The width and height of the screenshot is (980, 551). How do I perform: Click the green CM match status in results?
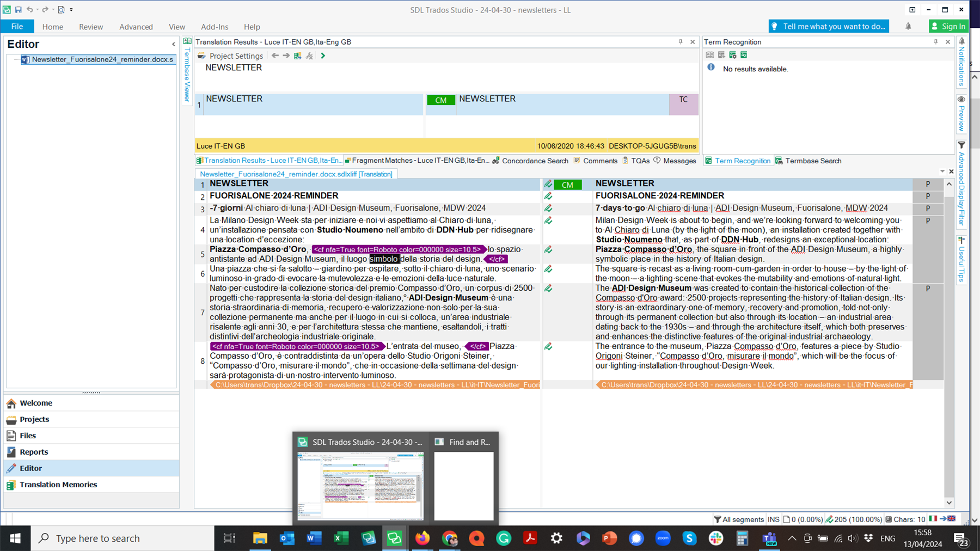441,100
